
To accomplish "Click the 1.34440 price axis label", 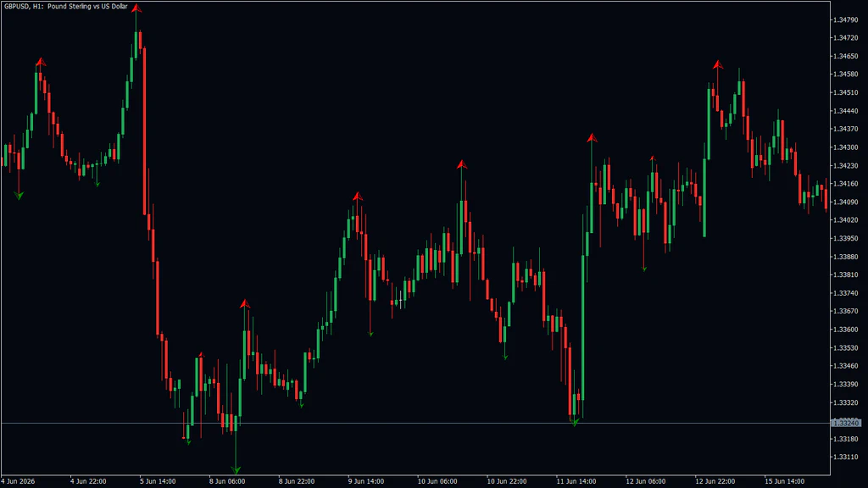I will point(846,111).
